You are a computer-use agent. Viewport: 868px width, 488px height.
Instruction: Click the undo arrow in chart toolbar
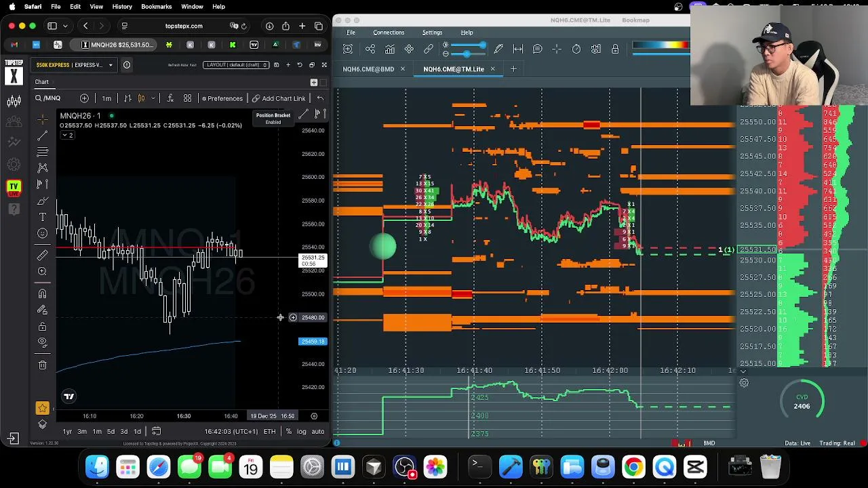(x=320, y=98)
